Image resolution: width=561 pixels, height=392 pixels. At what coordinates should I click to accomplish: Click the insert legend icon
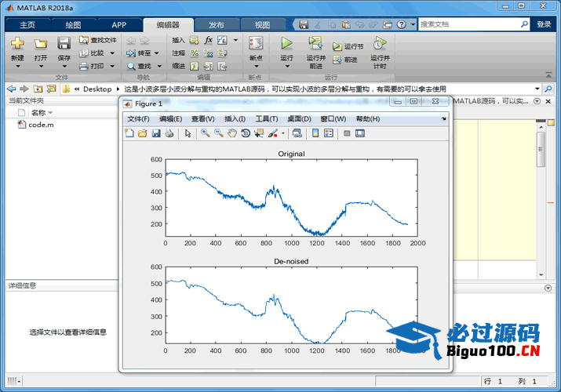pyautogui.click(x=329, y=133)
